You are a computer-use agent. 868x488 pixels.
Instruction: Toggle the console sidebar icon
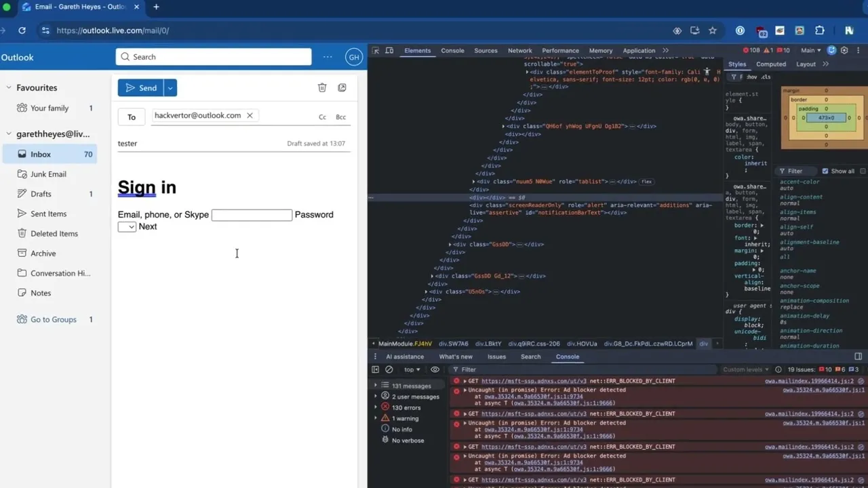pyautogui.click(x=375, y=369)
